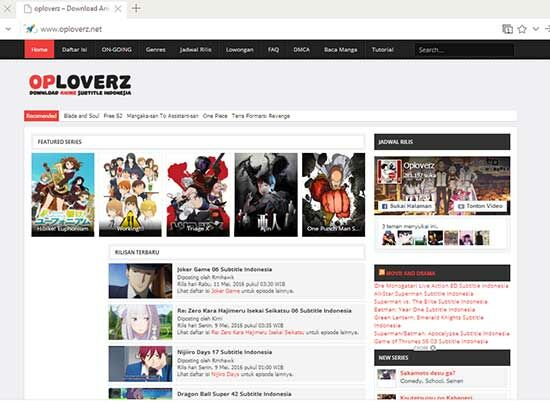Click RSS icon beside Movie and Drama
This screenshot has width=550, height=403.
(x=381, y=272)
